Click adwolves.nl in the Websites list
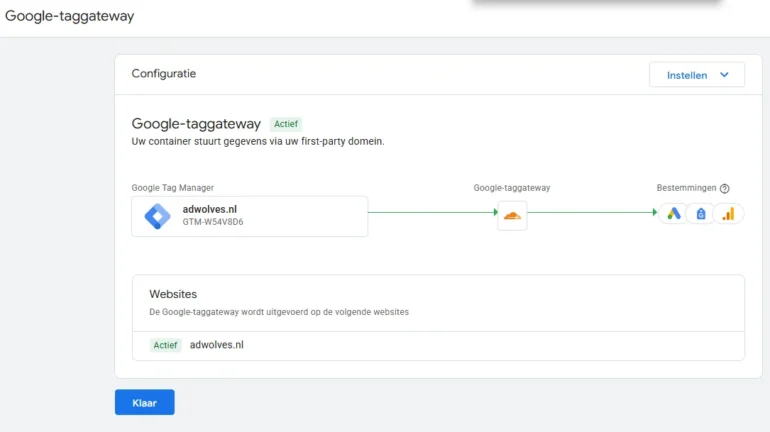 pos(217,345)
